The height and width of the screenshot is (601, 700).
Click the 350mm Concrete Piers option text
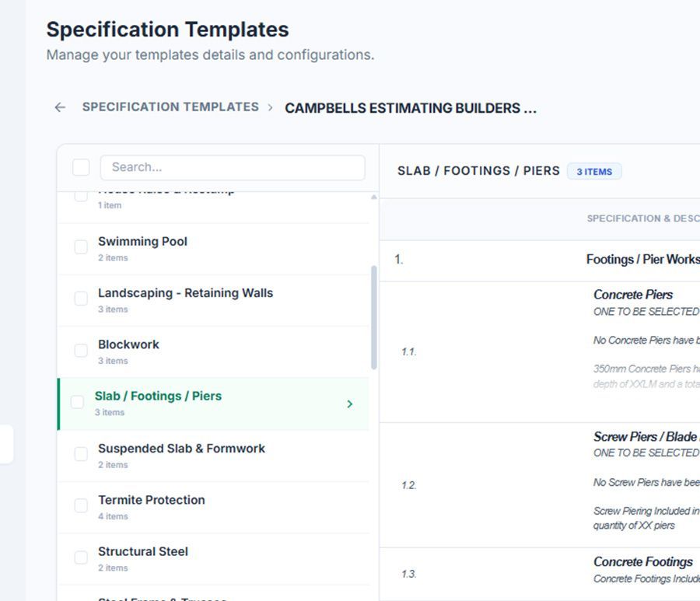(646, 376)
